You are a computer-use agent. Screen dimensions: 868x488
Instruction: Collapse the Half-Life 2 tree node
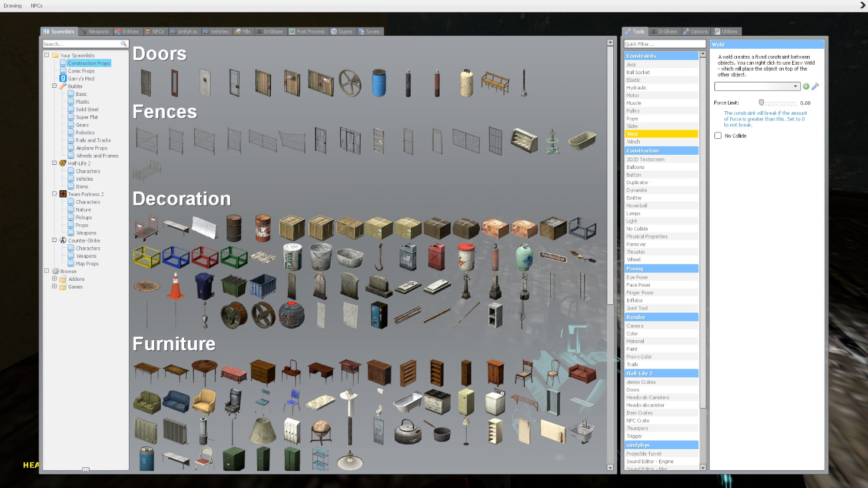click(x=54, y=163)
